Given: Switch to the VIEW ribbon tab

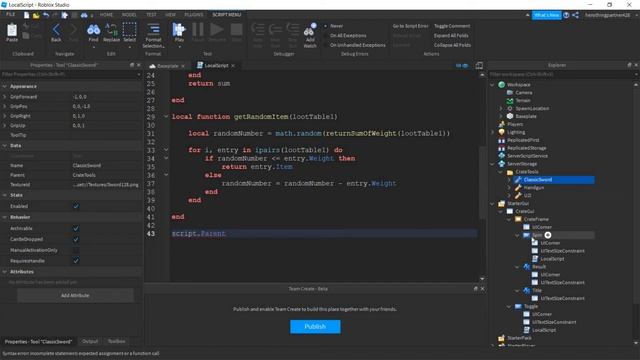Looking at the screenshot, I should click(x=170, y=15).
